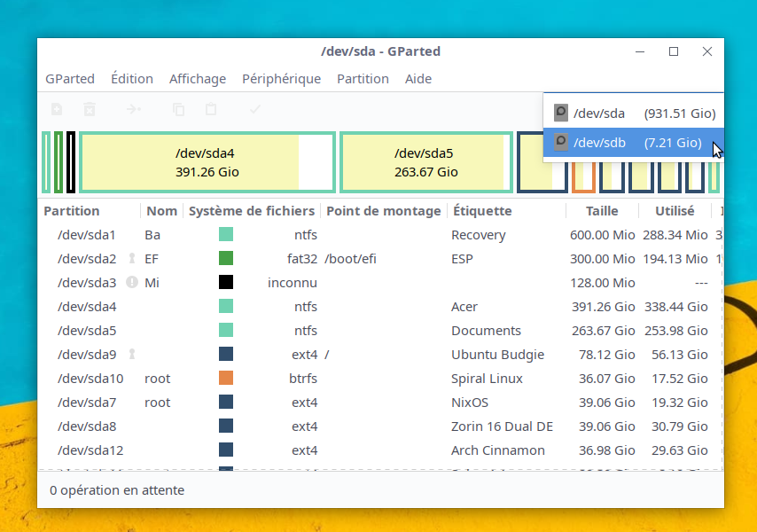
Task: Click the key icon beside /dev/sda2
Action: [x=132, y=259]
